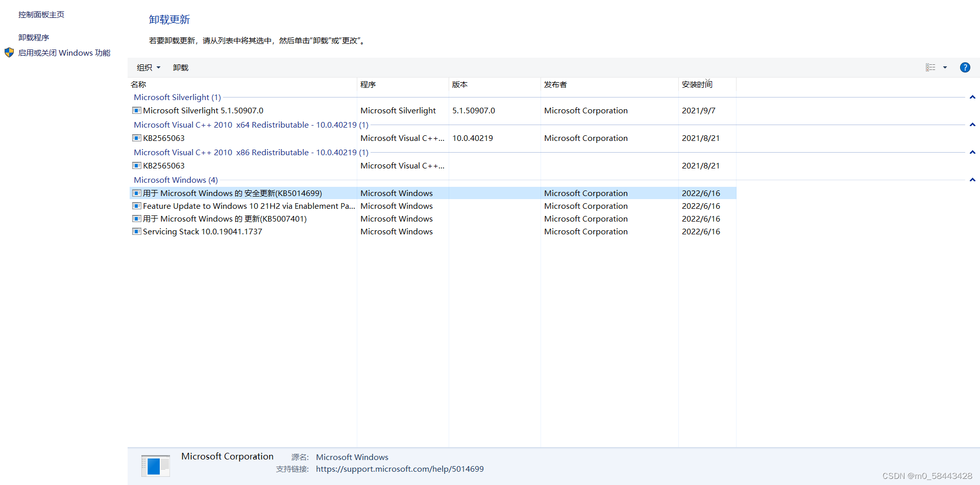Viewport: 980px width, 485px height.
Task: Click 2022/6/16 date in Servicing Stack row
Action: pyautogui.click(x=701, y=231)
